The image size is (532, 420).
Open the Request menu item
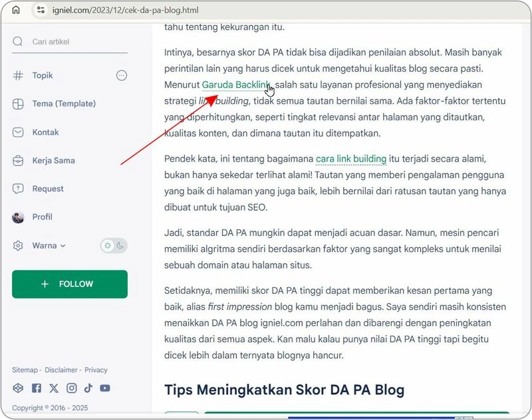coord(48,189)
